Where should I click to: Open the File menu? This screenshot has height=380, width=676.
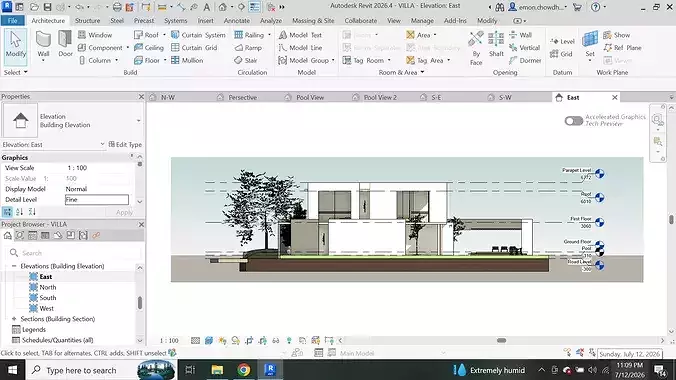click(13, 21)
